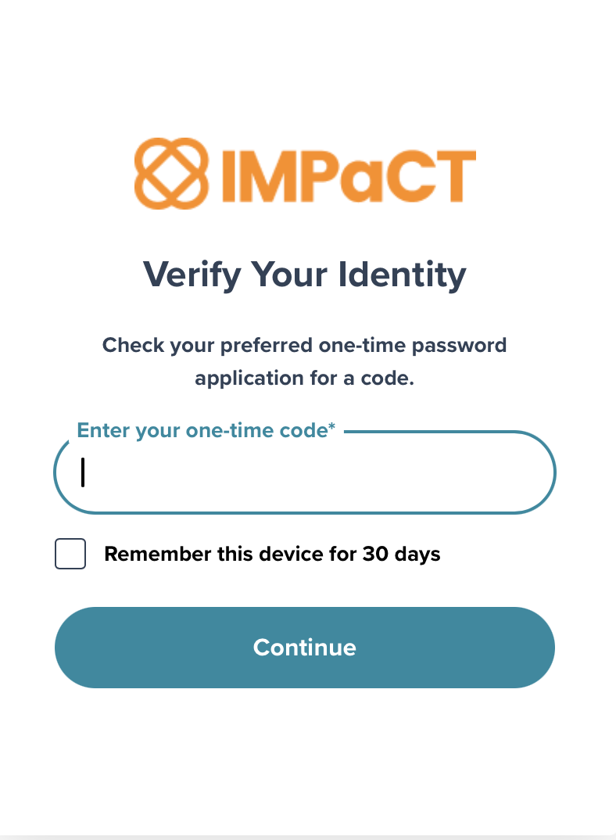616x840 pixels.
Task: Tick the Remember this device checkbox
Action: click(x=70, y=554)
